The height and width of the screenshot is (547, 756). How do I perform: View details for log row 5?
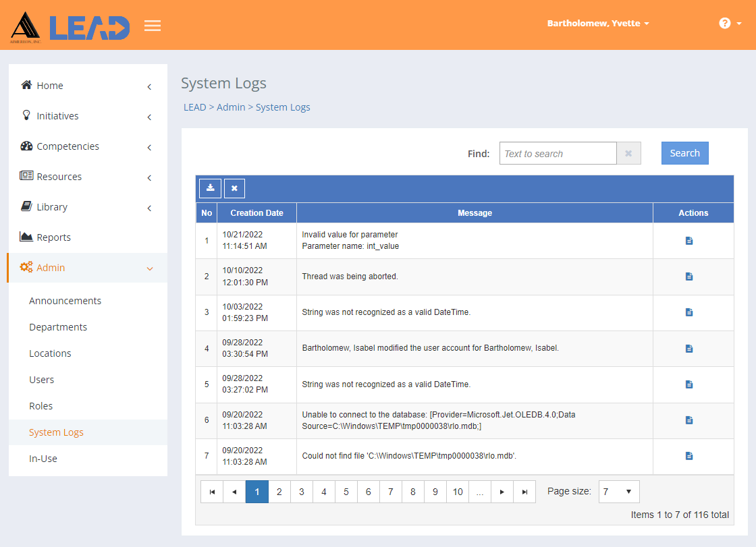tap(689, 384)
